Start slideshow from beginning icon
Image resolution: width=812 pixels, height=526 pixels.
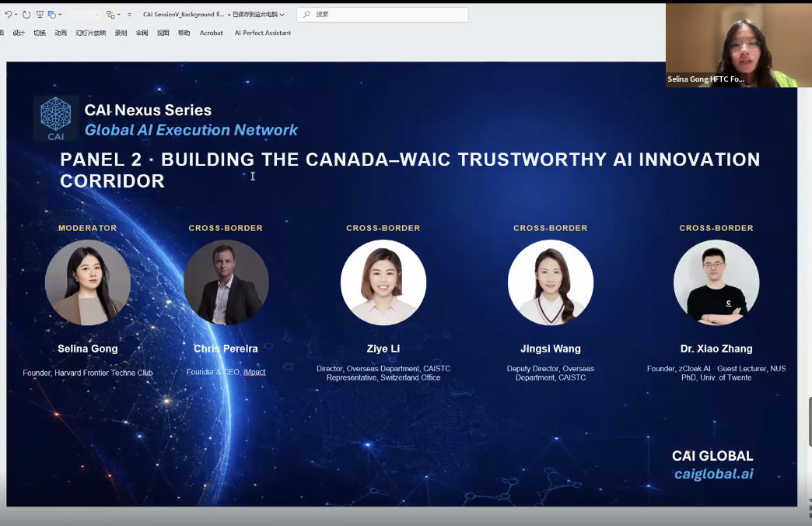pyautogui.click(x=40, y=15)
